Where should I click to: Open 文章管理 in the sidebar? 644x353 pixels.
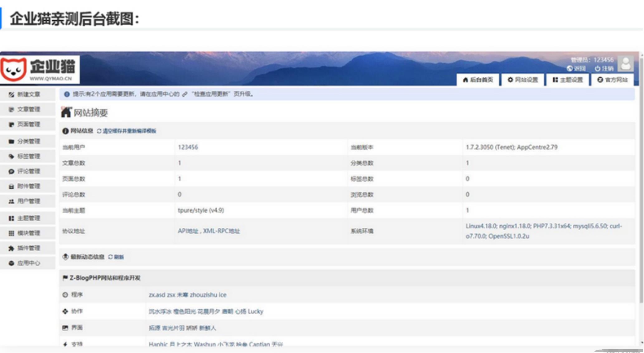28,109
